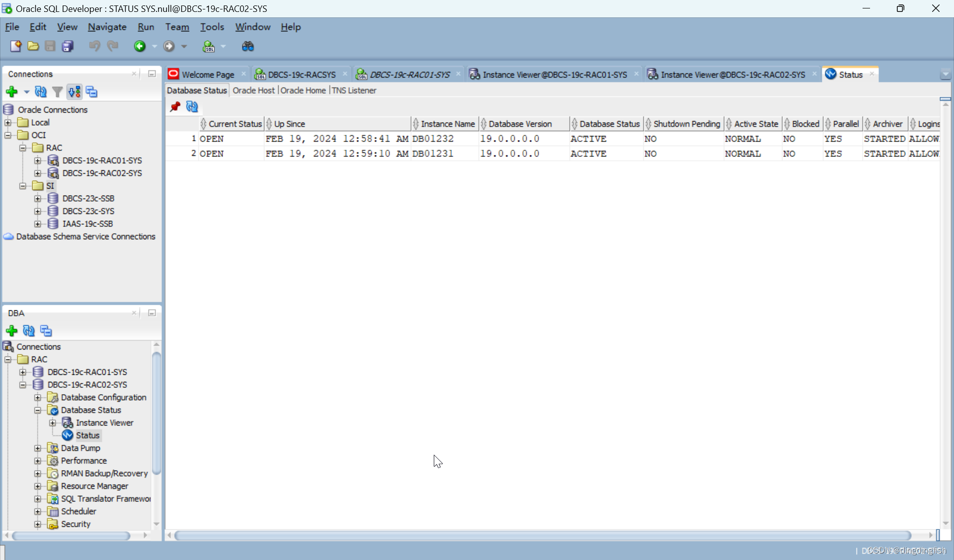Minimize the DBA panel
Screen dimensions: 954x560
click(152, 313)
